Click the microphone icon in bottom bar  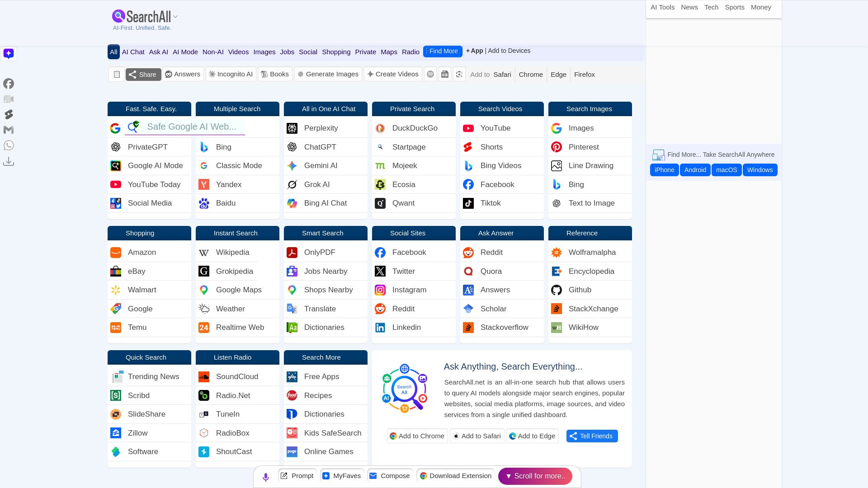click(266, 477)
